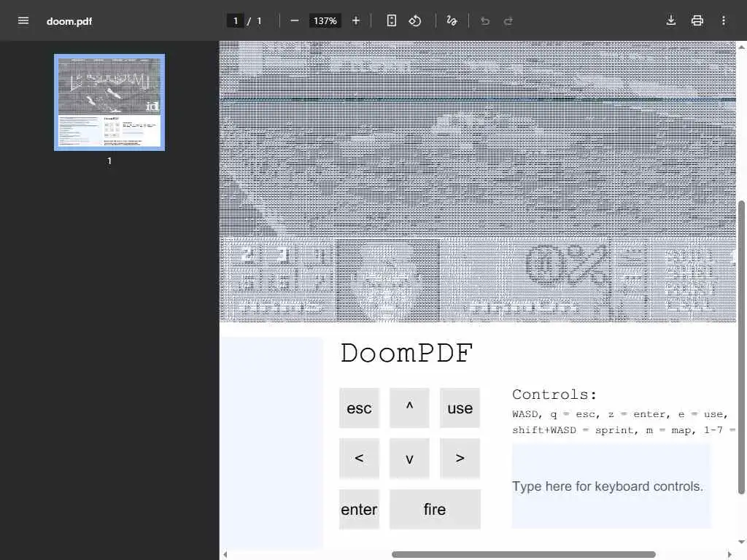Click the use game button
747x560 pixels.
pyautogui.click(x=460, y=408)
